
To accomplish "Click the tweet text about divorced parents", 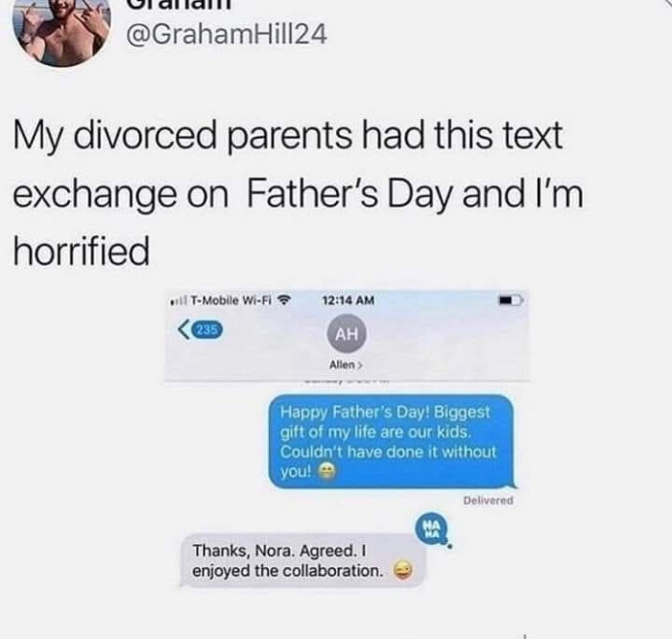I will pyautogui.click(x=299, y=193).
